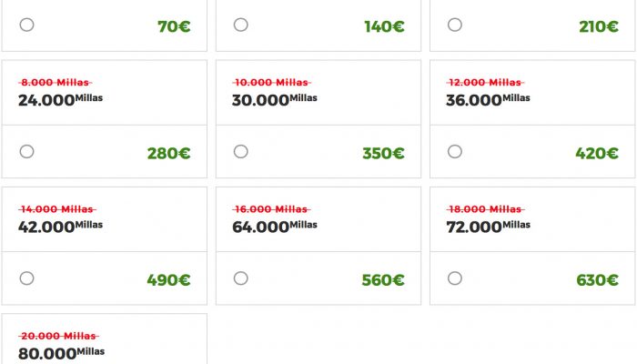
Task: Click the 560€ price label
Action: coord(383,280)
